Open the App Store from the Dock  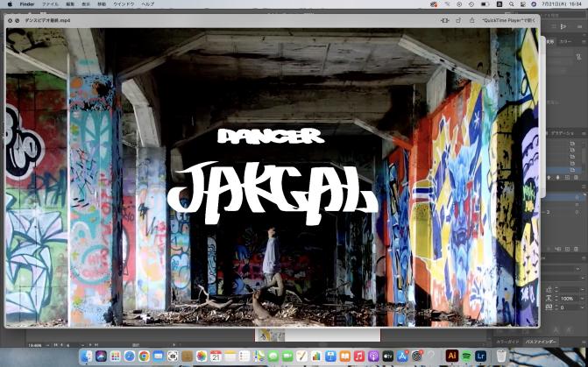(402, 356)
